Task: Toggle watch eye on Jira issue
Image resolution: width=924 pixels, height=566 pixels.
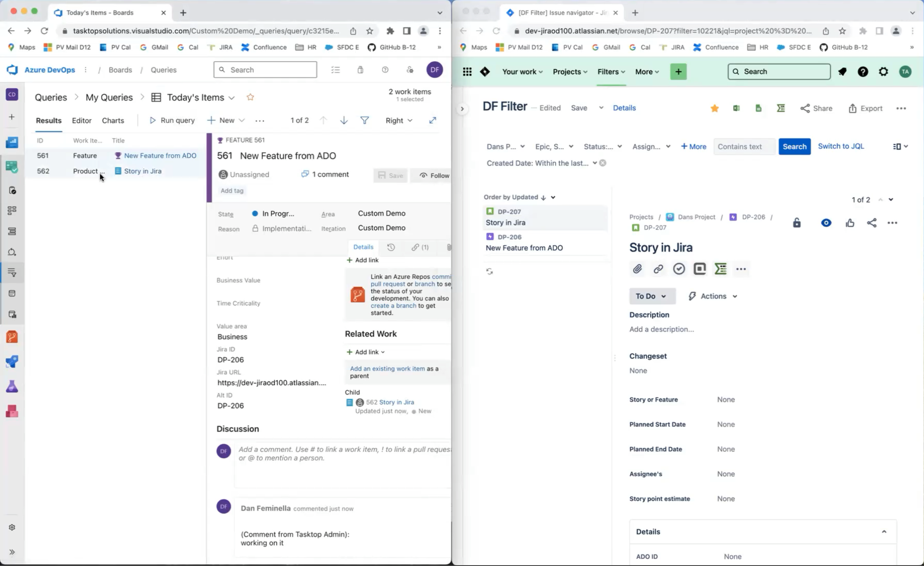Action: click(826, 223)
